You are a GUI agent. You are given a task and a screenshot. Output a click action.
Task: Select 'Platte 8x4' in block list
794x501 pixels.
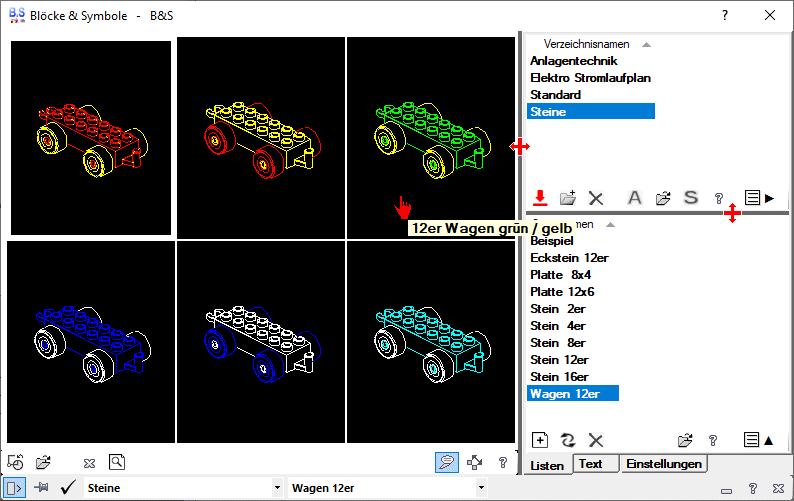pyautogui.click(x=561, y=275)
